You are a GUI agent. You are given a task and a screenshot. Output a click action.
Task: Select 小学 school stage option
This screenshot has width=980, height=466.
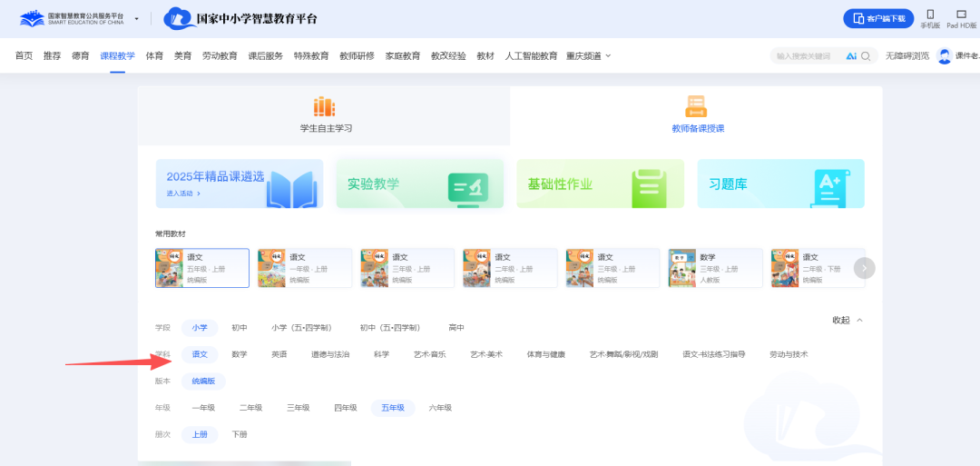[200, 328]
